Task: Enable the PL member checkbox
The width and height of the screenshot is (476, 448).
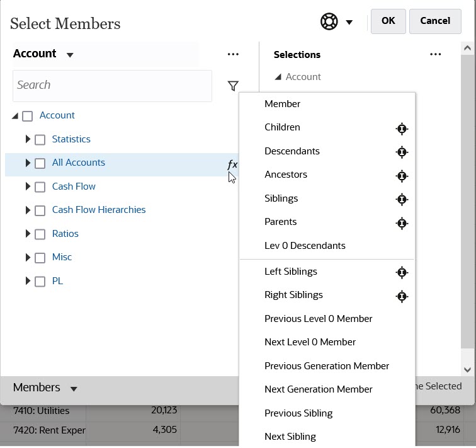Action: coord(40,282)
